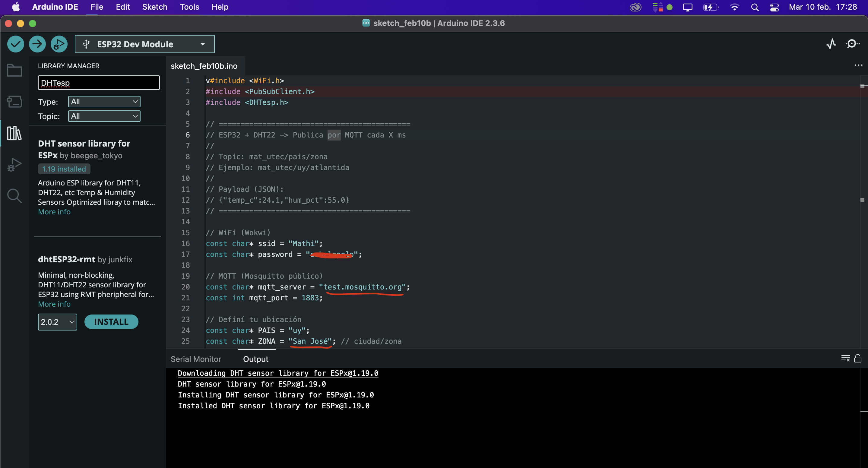
Task: Open the Library Manager books icon
Action: pyautogui.click(x=14, y=133)
